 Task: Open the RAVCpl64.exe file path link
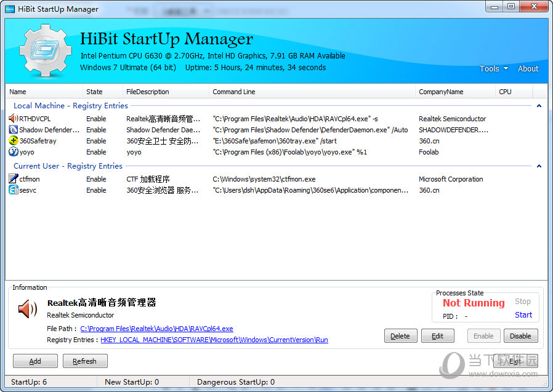[156, 329]
